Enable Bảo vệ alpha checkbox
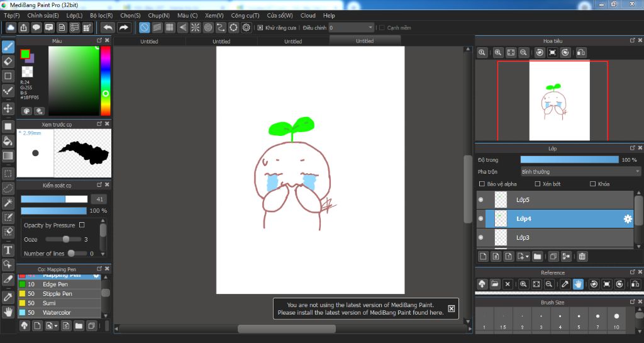 coord(482,184)
